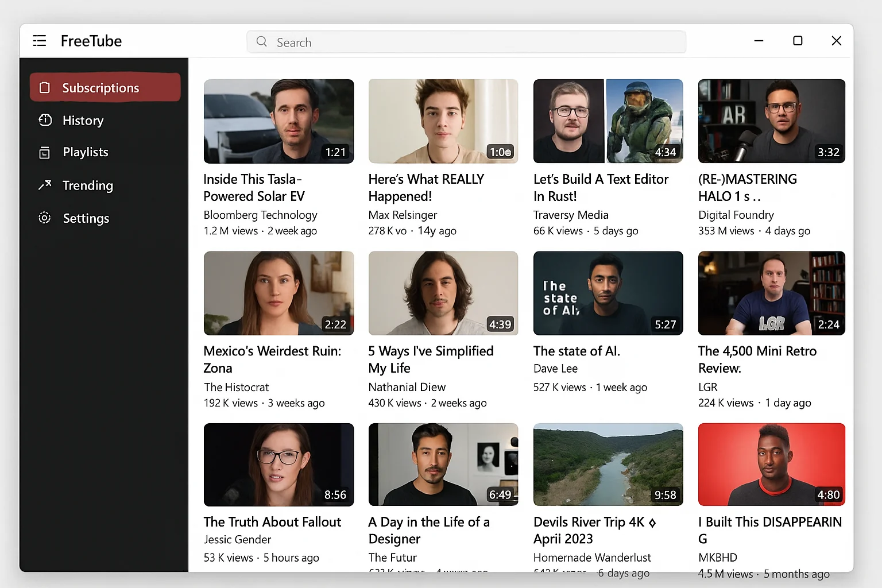Click the Settings gear icon

[45, 218]
